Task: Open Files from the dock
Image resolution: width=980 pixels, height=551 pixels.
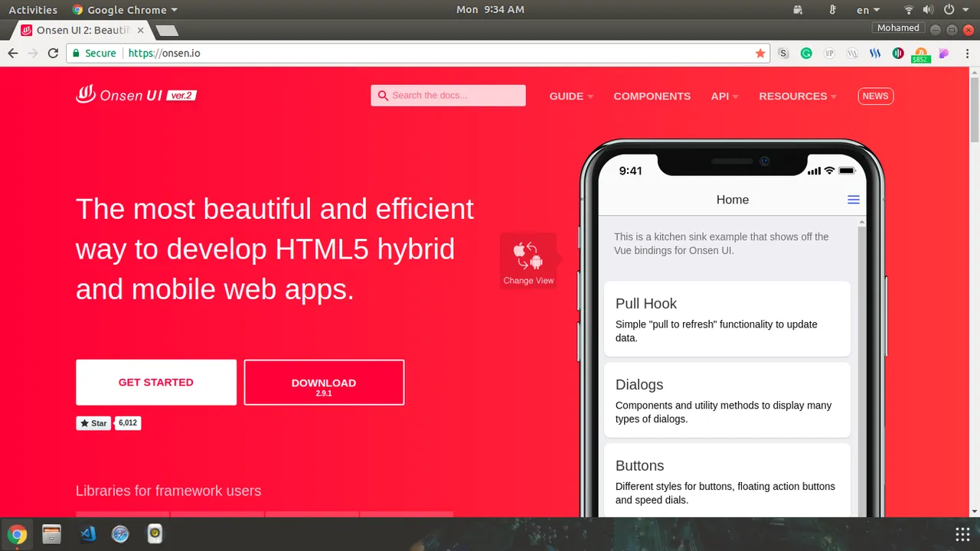Action: coord(51,533)
